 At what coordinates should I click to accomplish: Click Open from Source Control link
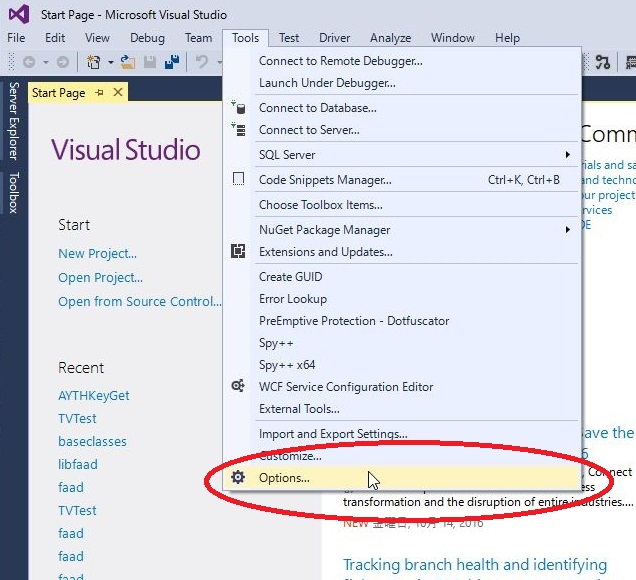(x=140, y=301)
